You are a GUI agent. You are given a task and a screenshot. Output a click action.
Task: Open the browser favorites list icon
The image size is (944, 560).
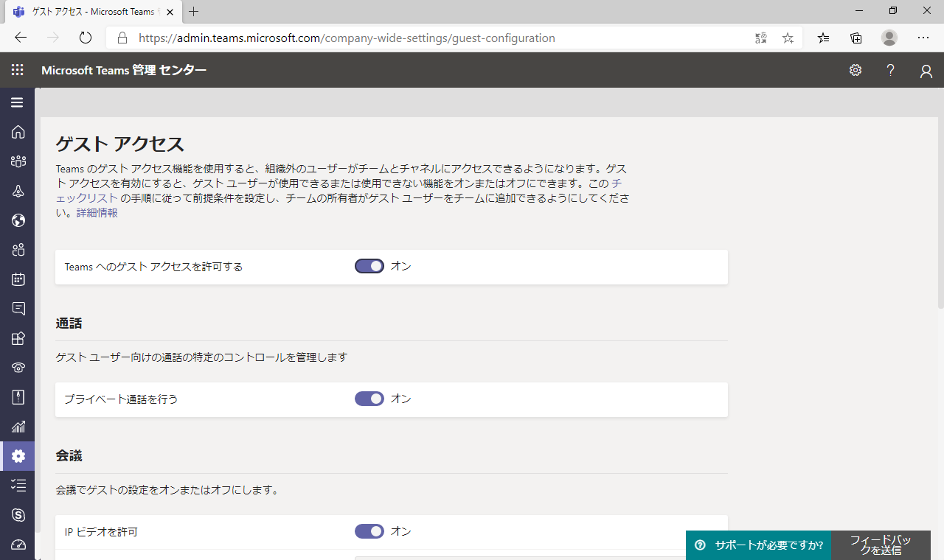(824, 38)
